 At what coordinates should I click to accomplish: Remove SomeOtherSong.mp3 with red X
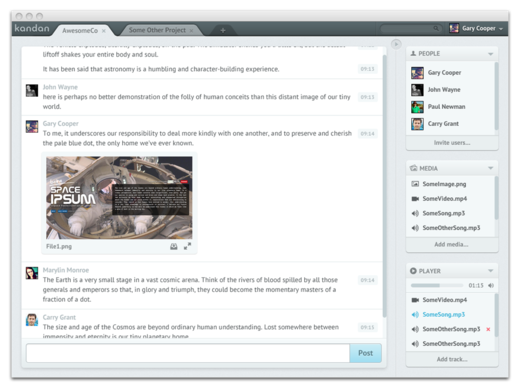(x=488, y=329)
